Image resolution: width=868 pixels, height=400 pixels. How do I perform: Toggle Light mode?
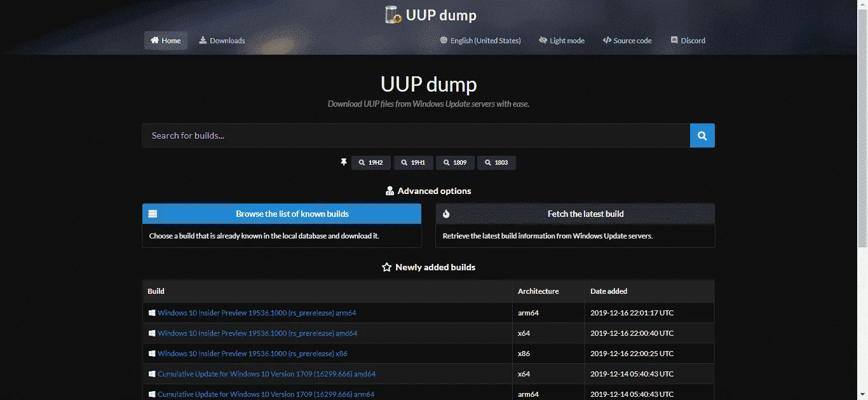click(x=562, y=41)
